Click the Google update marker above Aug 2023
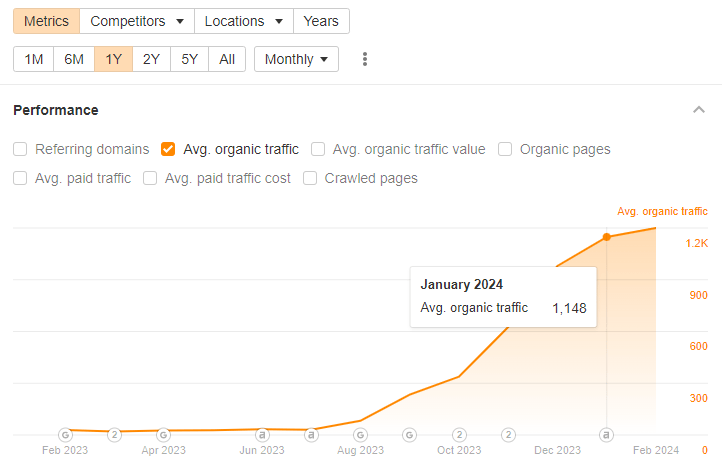The image size is (722, 465). [x=360, y=435]
